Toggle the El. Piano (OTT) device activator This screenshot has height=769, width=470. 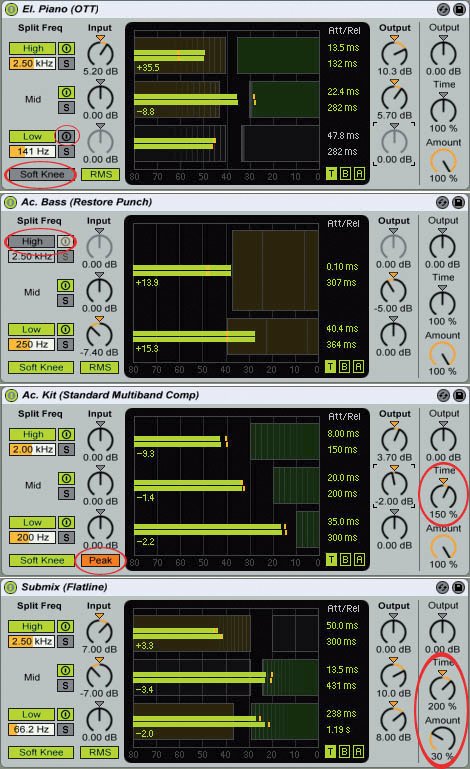pos(10,9)
